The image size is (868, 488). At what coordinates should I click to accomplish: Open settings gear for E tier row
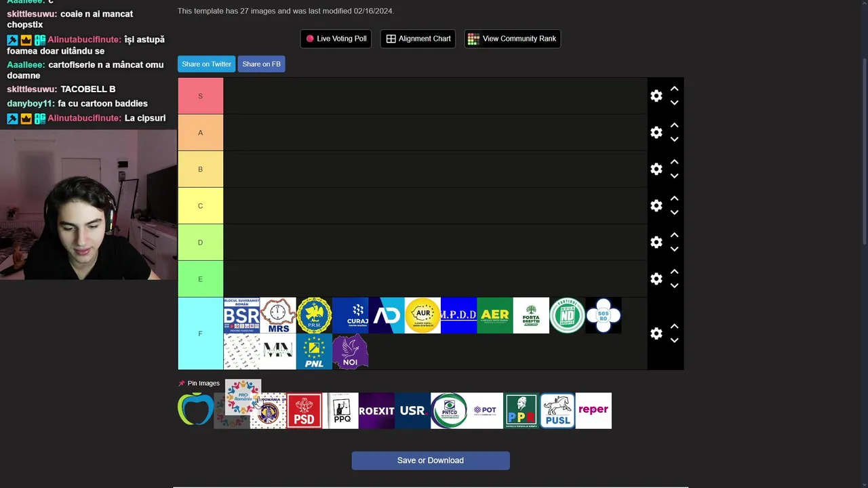coord(656,279)
